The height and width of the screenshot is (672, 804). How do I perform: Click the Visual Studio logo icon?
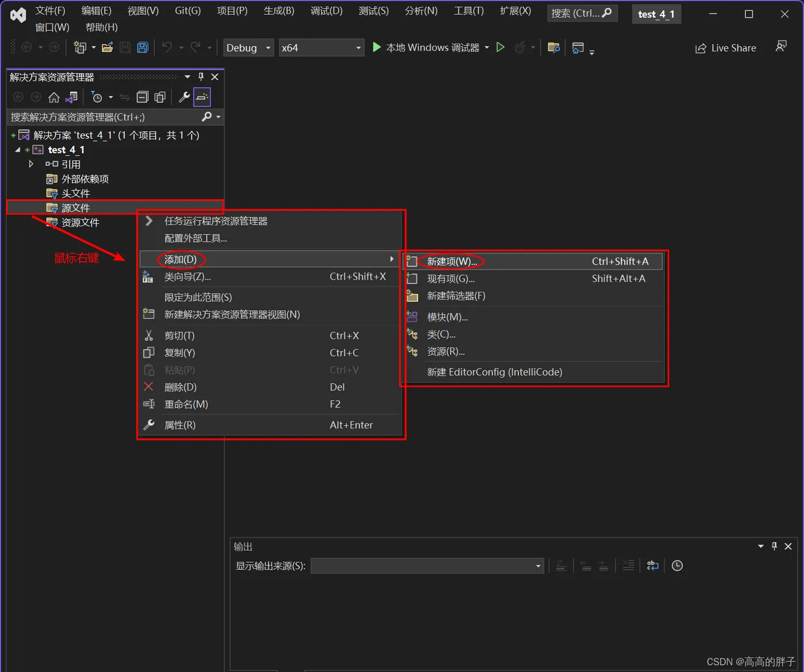(18, 15)
